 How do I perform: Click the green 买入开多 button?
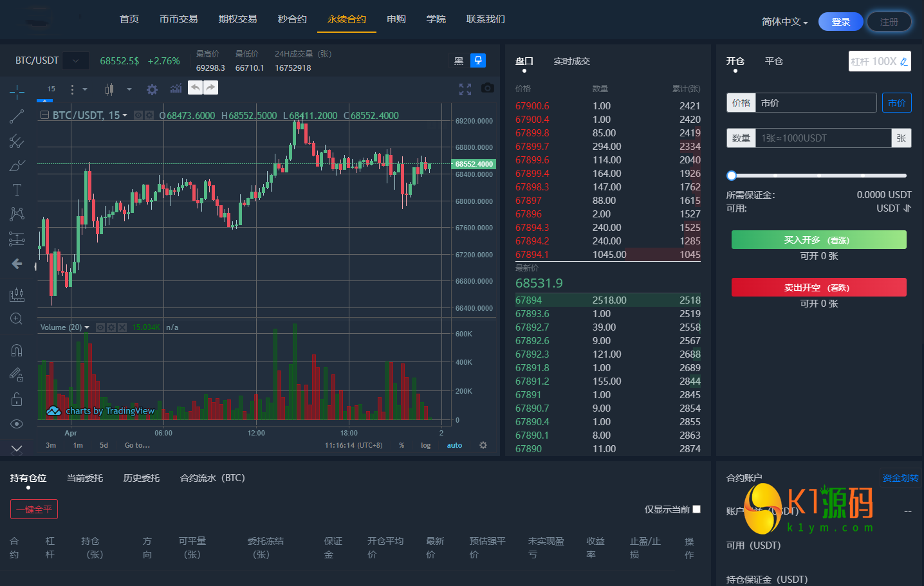[818, 239]
